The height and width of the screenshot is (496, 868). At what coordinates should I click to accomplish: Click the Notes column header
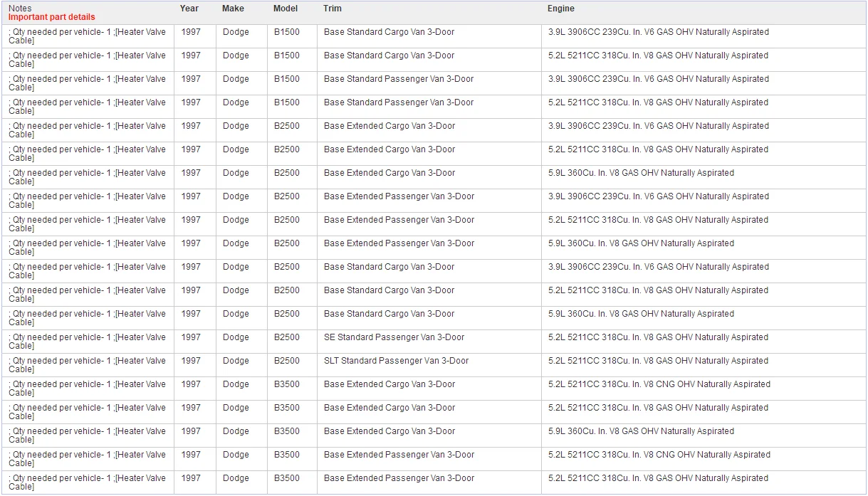[x=20, y=9]
